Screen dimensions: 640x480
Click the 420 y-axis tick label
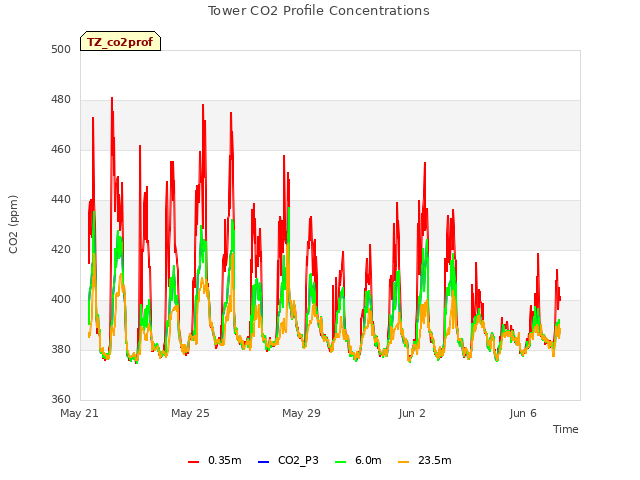pos(61,249)
